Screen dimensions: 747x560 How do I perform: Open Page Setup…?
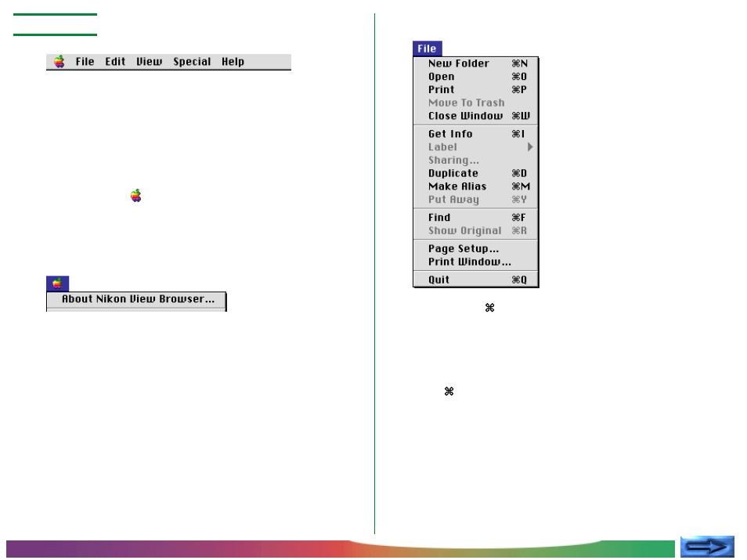475,249
